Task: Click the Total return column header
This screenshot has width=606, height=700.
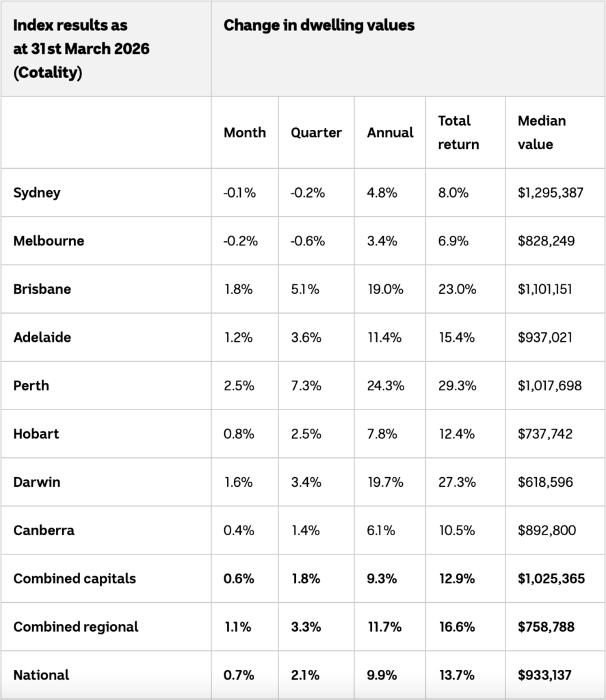Action: click(x=458, y=133)
